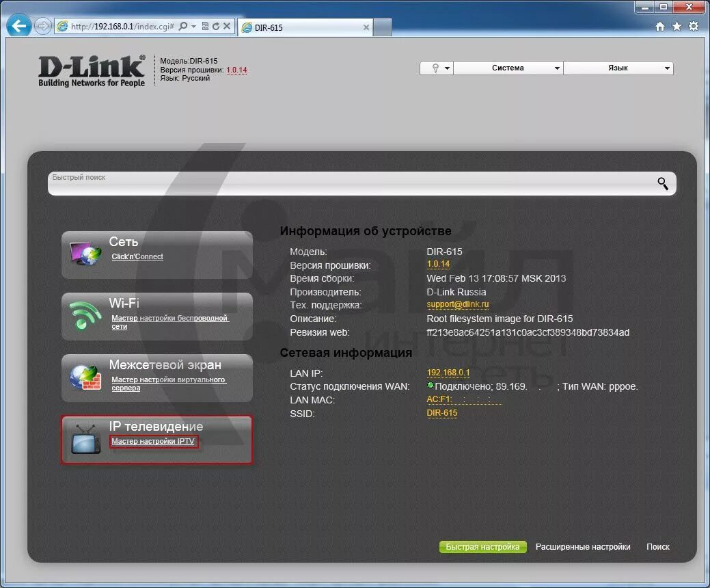Click the IP телевидение TV icon
The width and height of the screenshot is (710, 588).
pos(86,440)
